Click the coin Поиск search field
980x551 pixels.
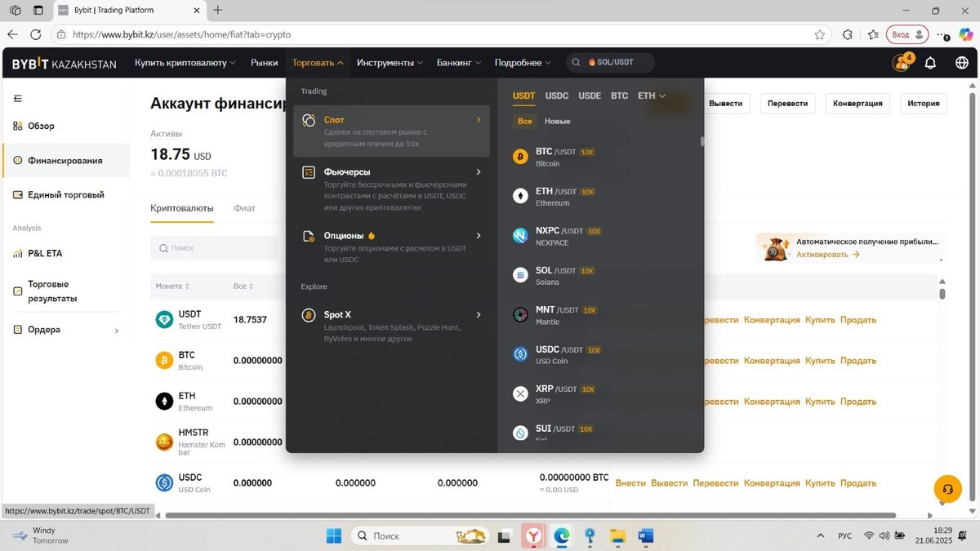coord(214,248)
